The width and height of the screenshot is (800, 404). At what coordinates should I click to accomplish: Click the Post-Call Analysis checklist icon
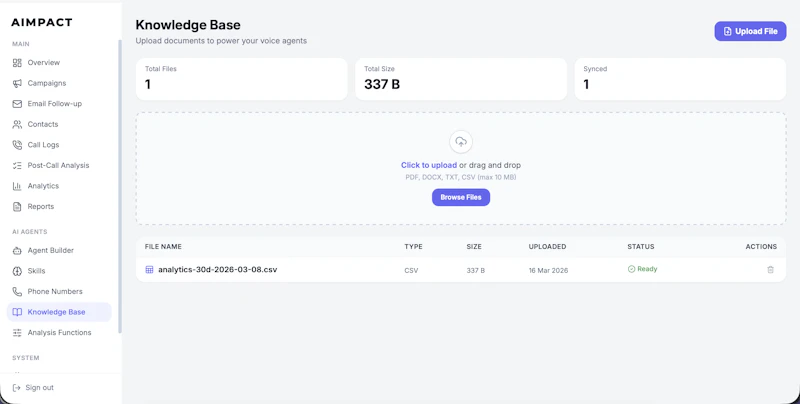click(x=17, y=165)
